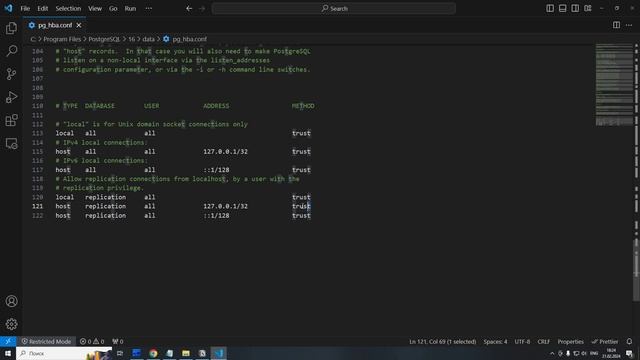Click Restricted Mode in status bar
The width and height of the screenshot is (640, 360).
(x=46, y=341)
